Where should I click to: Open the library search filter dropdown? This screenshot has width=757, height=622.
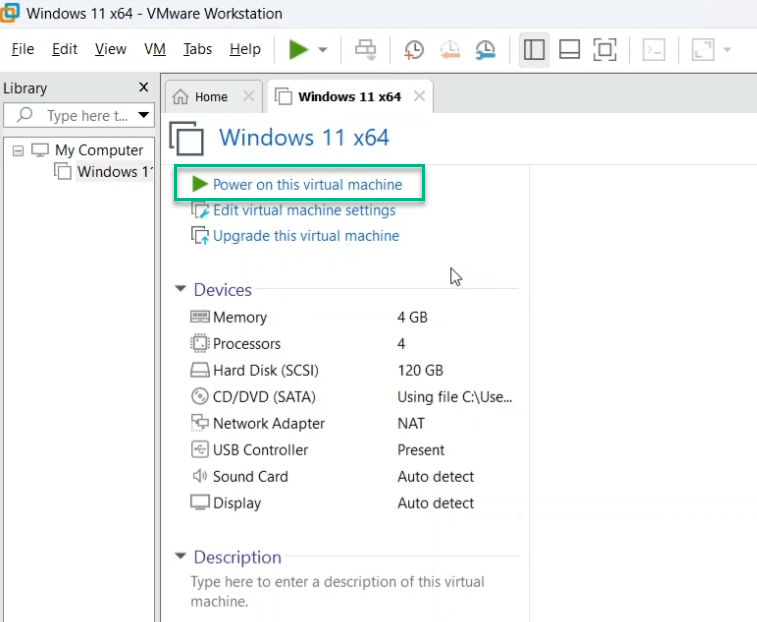tap(144, 116)
